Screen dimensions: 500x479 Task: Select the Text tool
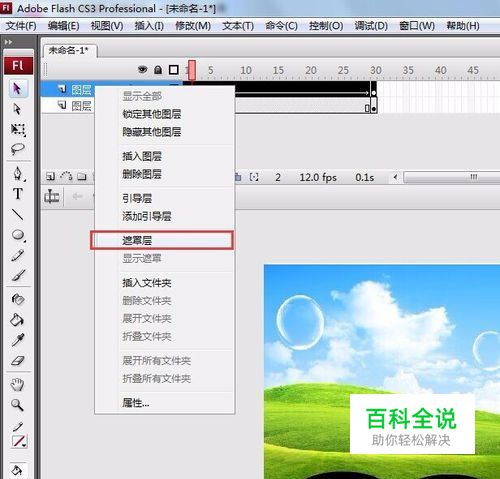click(18, 194)
